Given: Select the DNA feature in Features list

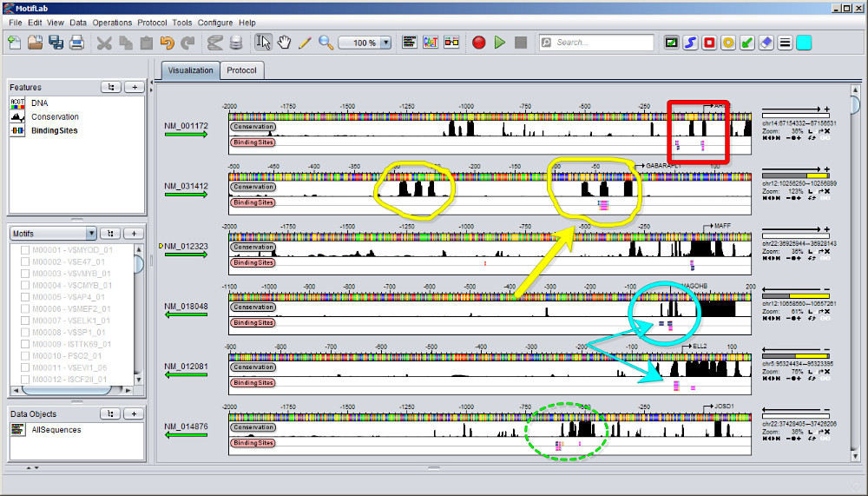Looking at the screenshot, I should (x=39, y=103).
